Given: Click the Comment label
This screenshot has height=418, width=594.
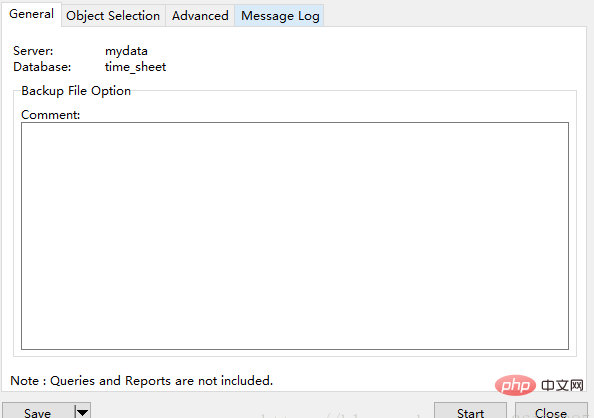Looking at the screenshot, I should pos(50,114).
